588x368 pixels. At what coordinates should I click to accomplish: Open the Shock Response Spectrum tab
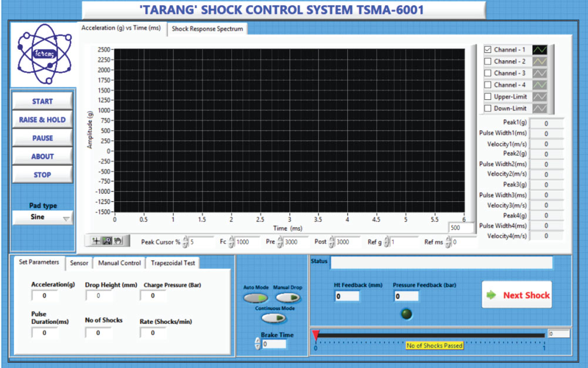tap(207, 29)
